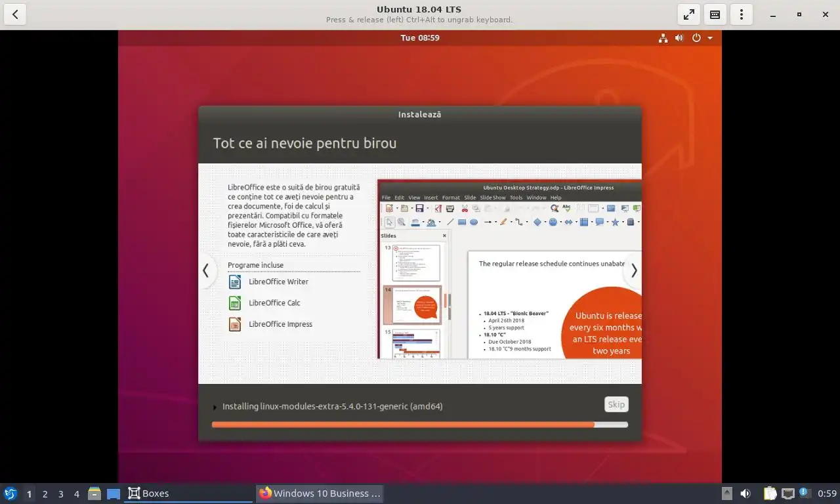Screen dimensions: 840x504
Task: Open the file manager taskbar icon
Action: pyautogui.click(x=94, y=493)
